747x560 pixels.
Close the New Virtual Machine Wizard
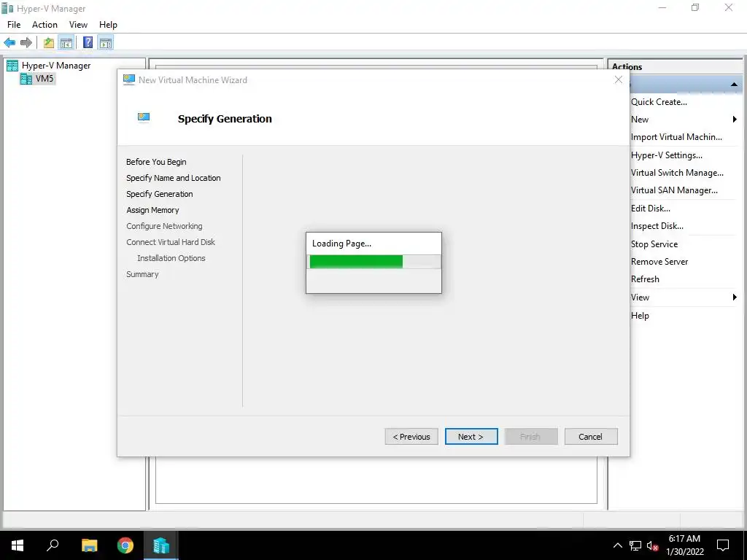point(619,79)
